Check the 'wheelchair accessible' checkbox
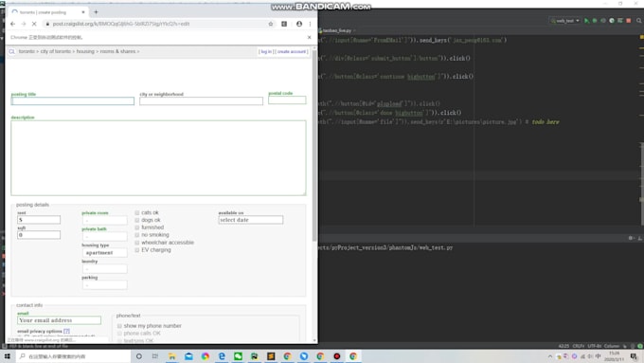The image size is (644, 363). point(137,243)
